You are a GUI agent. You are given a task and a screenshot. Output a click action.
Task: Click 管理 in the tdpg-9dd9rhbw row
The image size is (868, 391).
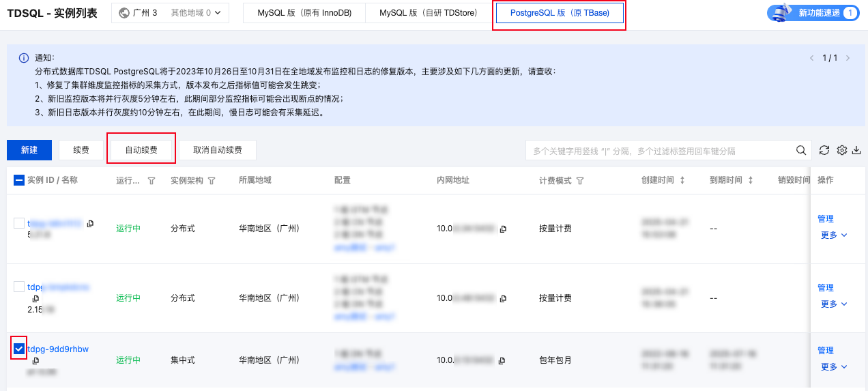tap(826, 351)
